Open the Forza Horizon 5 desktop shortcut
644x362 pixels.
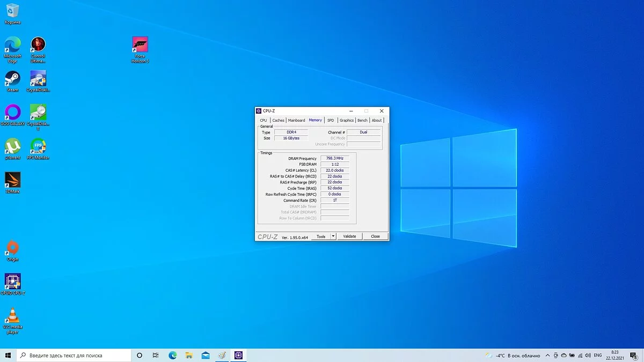tap(140, 46)
